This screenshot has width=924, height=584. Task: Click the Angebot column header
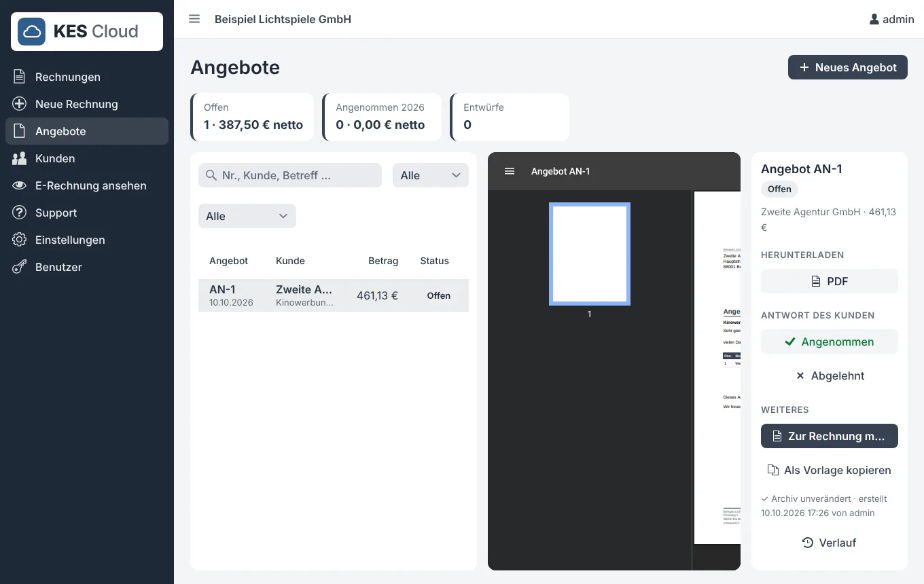pos(229,261)
